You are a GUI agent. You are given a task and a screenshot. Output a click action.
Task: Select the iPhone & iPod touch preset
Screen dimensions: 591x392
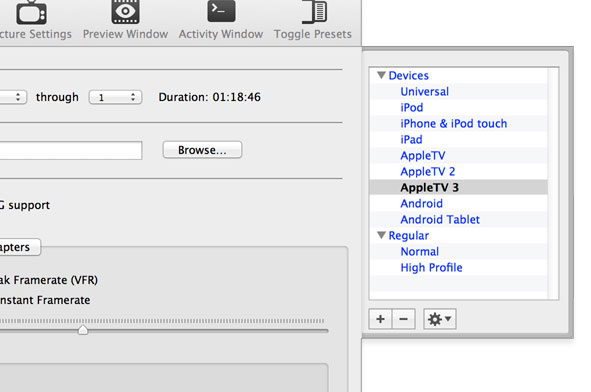tap(453, 124)
